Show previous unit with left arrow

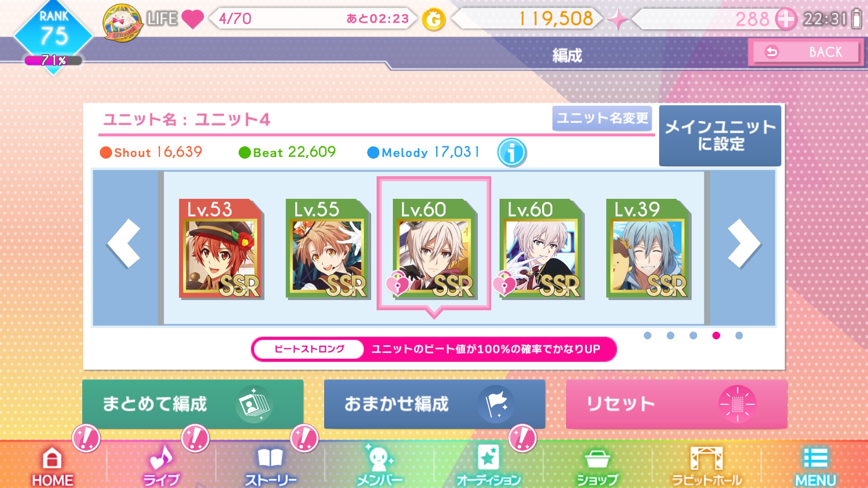(124, 244)
